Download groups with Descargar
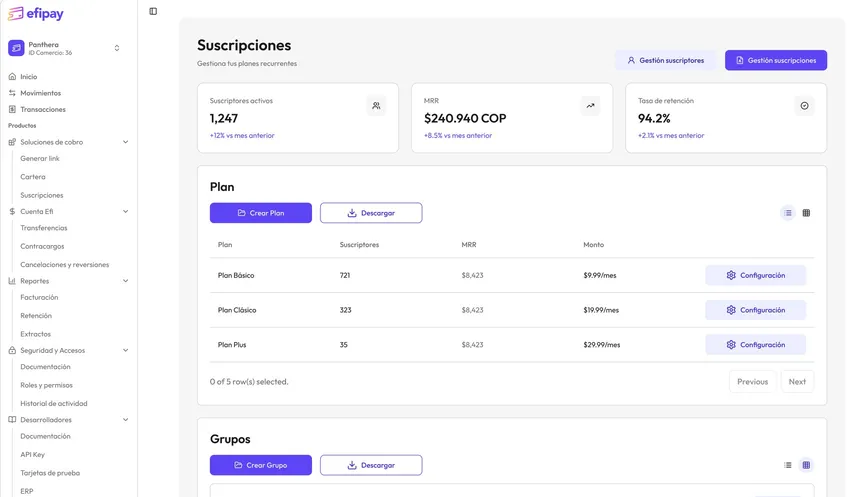The height and width of the screenshot is (497, 864). [x=371, y=465]
